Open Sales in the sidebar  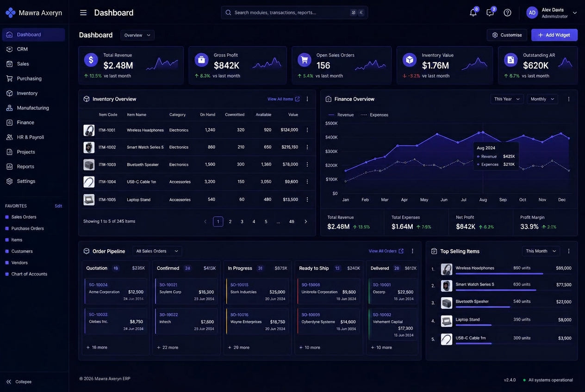[33, 64]
